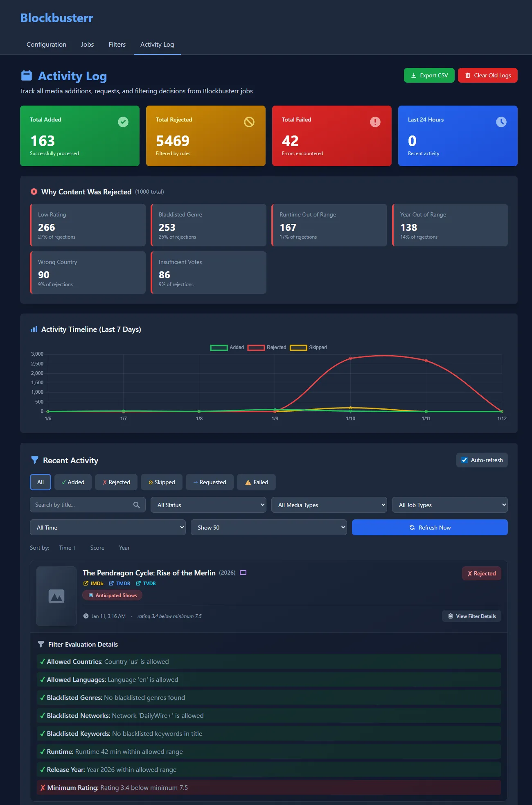Click the Blacklisted Genre rejection card

208,225
